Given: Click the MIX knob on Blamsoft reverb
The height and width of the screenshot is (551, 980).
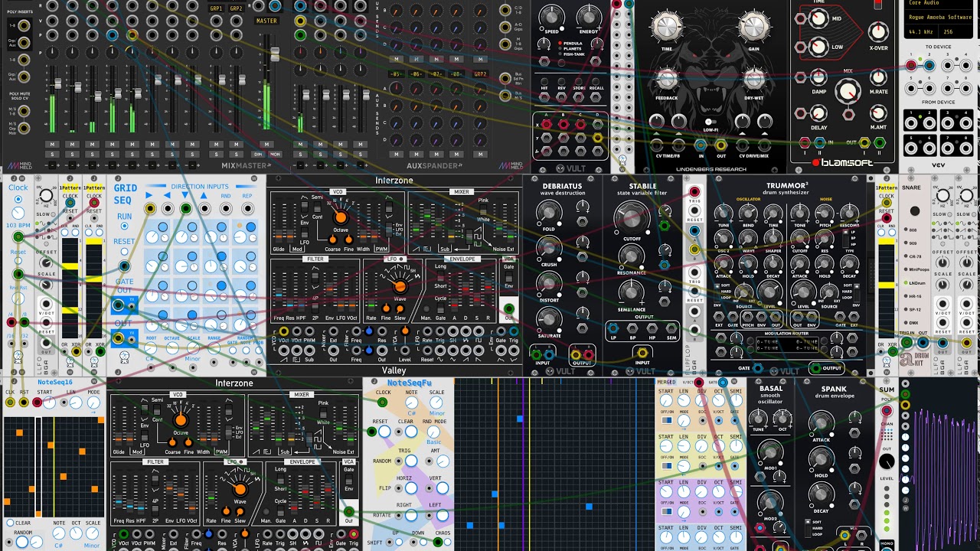Looking at the screenshot, I should (848, 92).
